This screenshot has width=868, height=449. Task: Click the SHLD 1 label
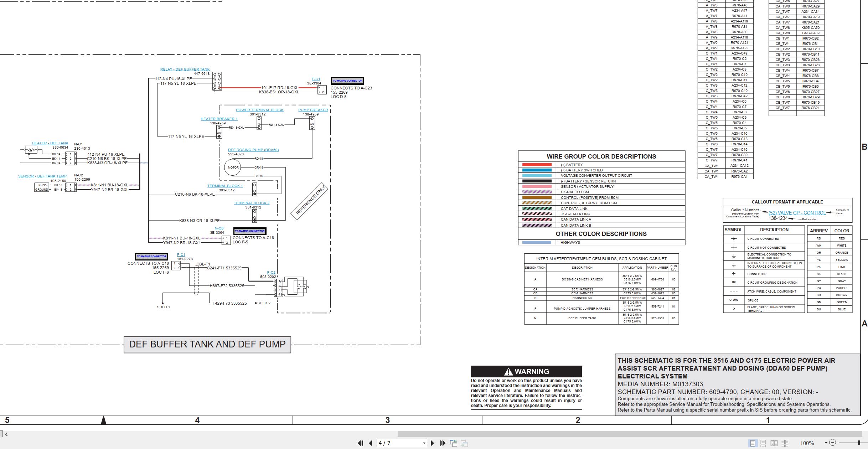click(x=163, y=307)
